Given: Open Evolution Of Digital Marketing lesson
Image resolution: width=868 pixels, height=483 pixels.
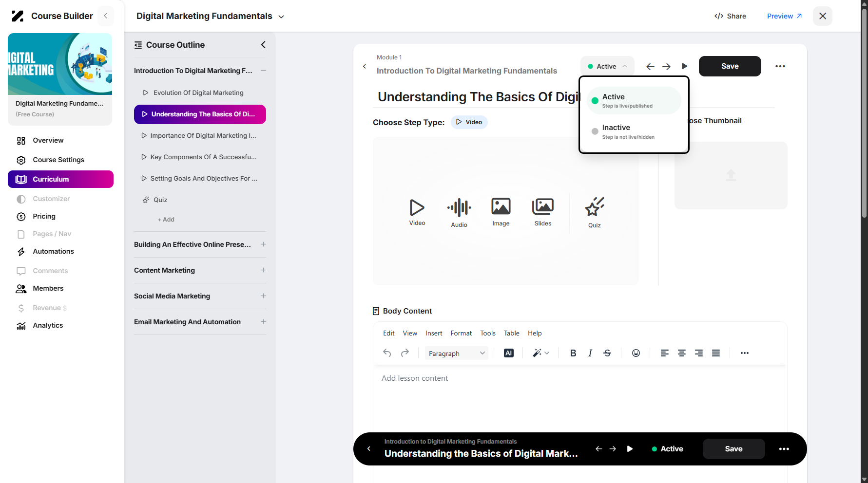Looking at the screenshot, I should (198, 93).
